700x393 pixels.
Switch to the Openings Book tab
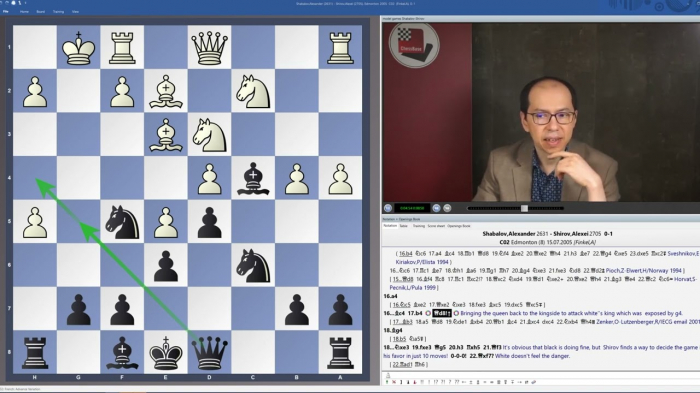coord(458,226)
